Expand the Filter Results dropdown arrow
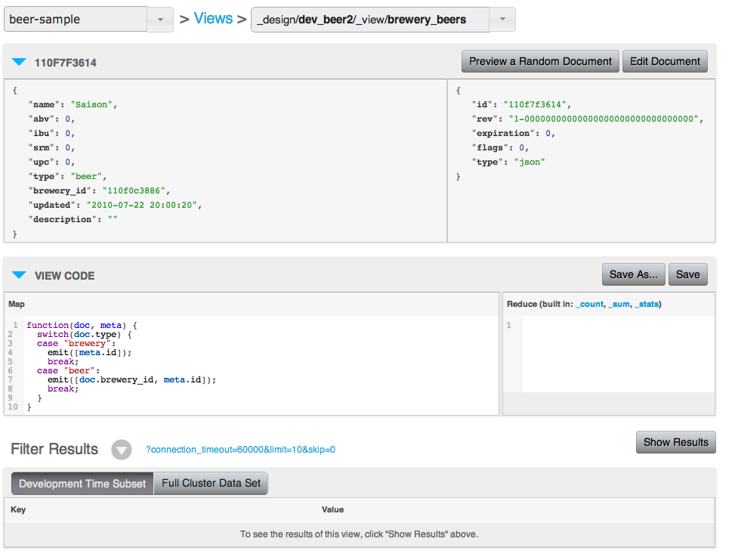Image resolution: width=735 pixels, height=560 pixels. click(122, 450)
